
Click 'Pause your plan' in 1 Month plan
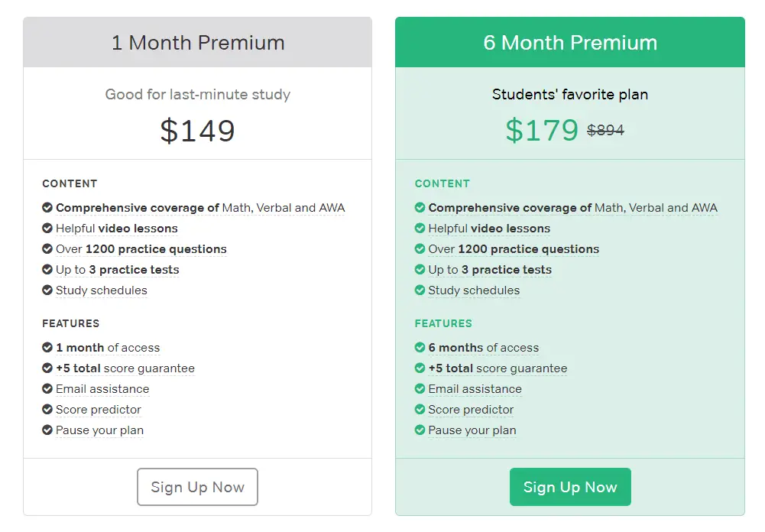pos(99,430)
